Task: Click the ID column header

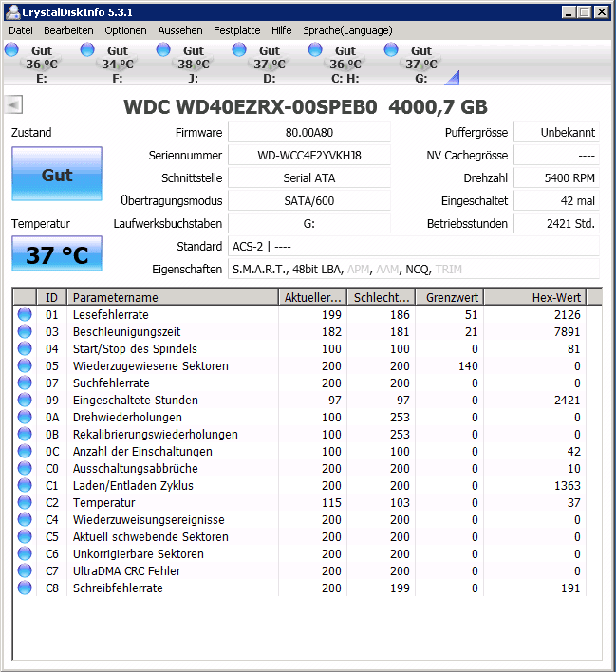Action: click(51, 297)
